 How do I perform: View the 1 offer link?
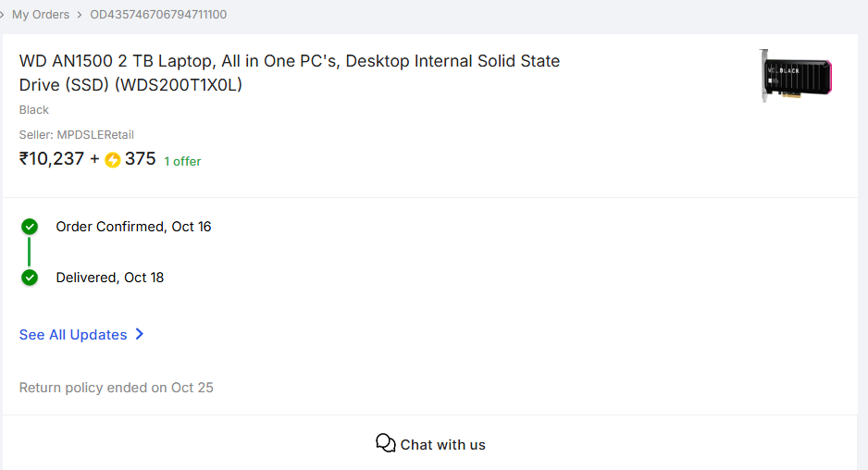(182, 161)
